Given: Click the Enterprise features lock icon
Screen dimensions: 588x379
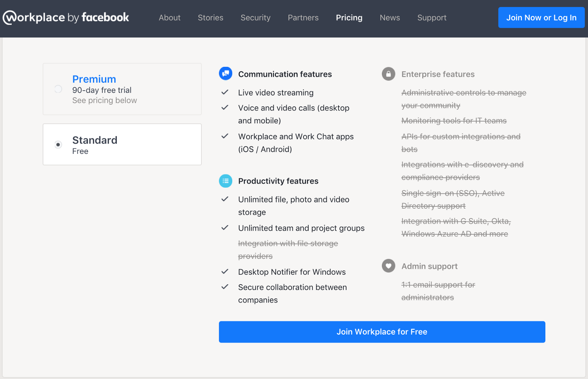Looking at the screenshot, I should pyautogui.click(x=388, y=74).
